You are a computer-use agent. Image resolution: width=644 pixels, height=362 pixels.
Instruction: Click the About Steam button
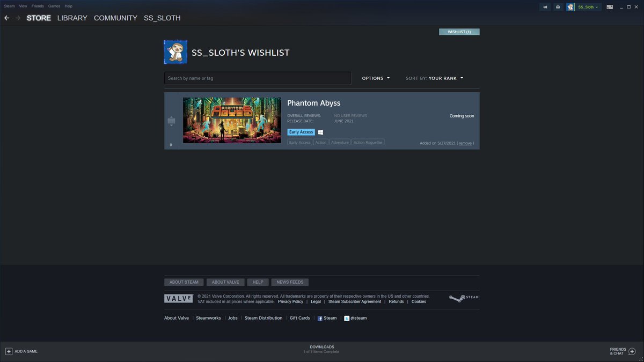click(184, 282)
